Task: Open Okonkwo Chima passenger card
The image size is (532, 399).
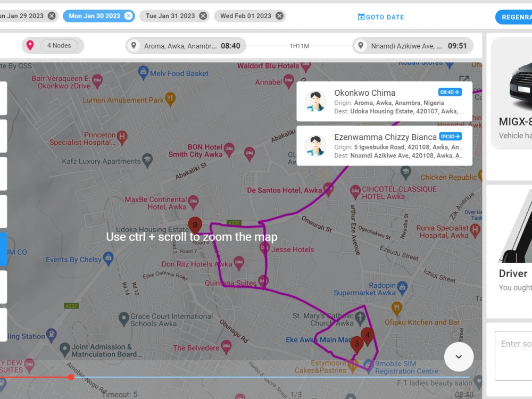Action: pyautogui.click(x=385, y=102)
